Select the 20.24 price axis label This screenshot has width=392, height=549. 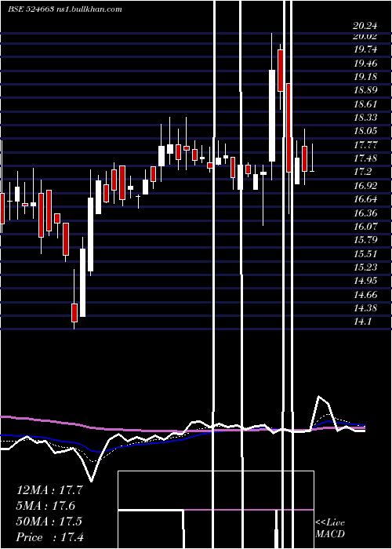click(365, 25)
